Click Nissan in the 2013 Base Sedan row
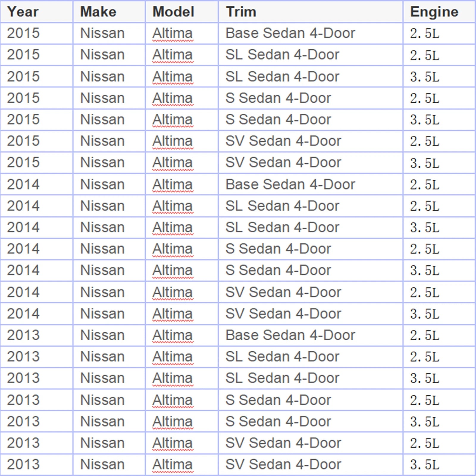 [x=102, y=335]
